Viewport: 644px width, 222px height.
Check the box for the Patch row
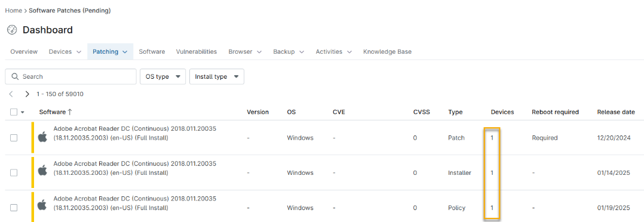(x=14, y=138)
